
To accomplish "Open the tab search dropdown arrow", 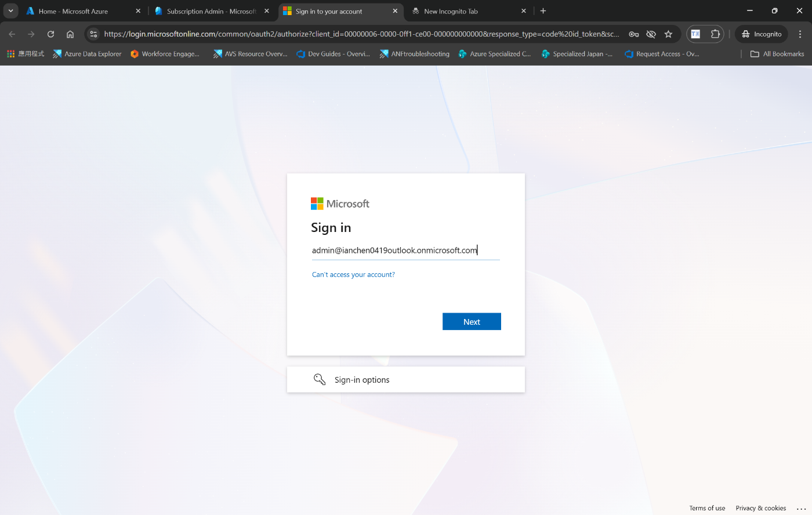I will click(10, 11).
